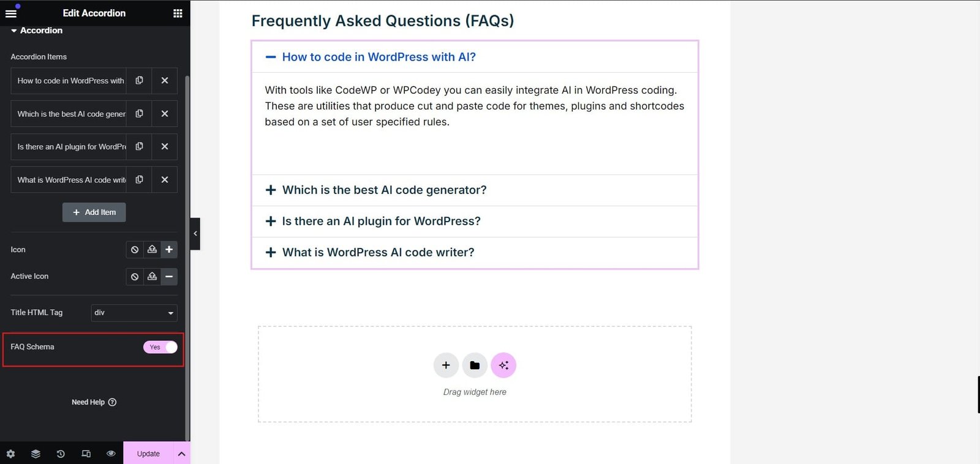This screenshot has height=464, width=980.
Task: Set Icon to None with crossed circle
Action: point(135,249)
